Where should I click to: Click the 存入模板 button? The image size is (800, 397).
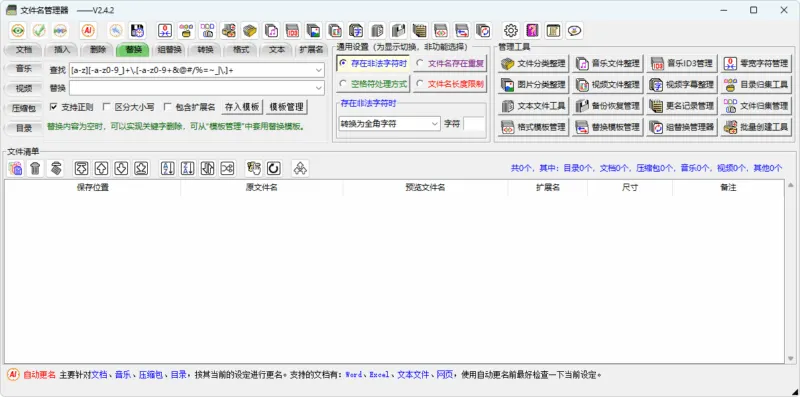(x=242, y=107)
